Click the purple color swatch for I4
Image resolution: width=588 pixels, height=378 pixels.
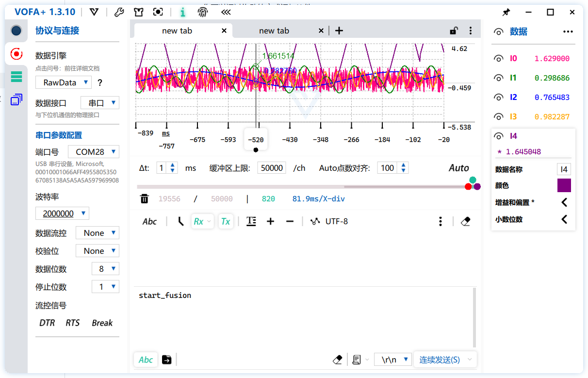click(564, 185)
